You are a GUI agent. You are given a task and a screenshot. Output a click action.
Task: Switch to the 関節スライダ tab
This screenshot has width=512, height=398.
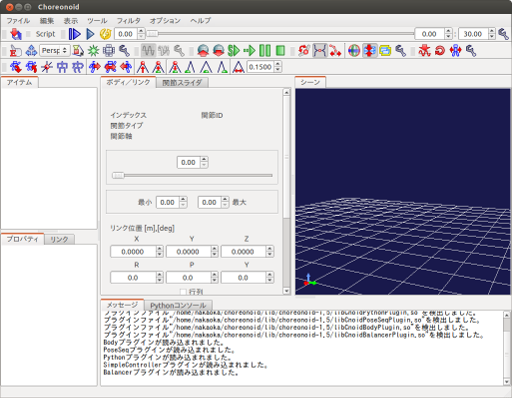click(182, 83)
